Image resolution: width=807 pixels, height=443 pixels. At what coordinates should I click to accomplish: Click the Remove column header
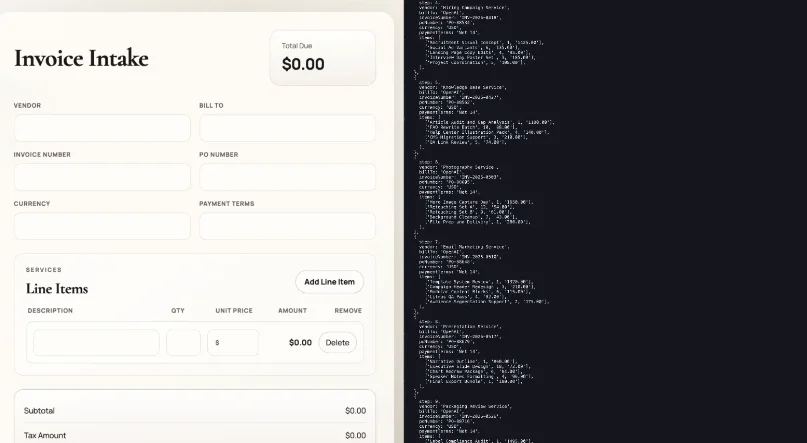(x=347, y=311)
